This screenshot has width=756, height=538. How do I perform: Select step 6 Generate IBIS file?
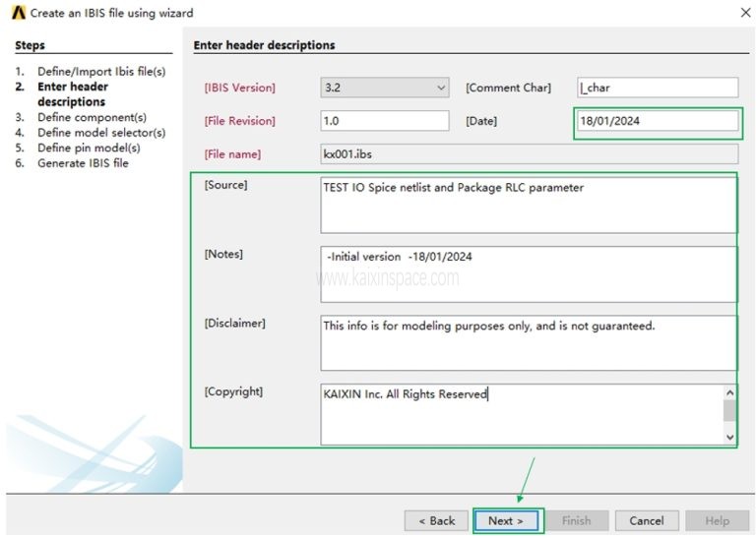[72, 163]
